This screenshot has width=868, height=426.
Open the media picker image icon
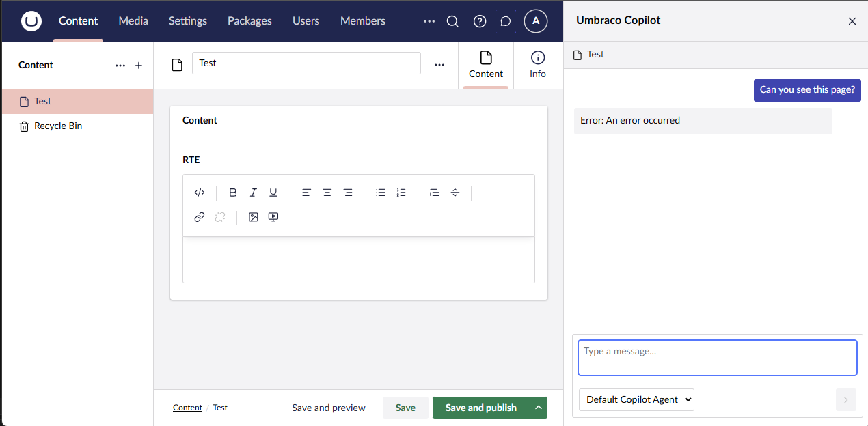[254, 217]
